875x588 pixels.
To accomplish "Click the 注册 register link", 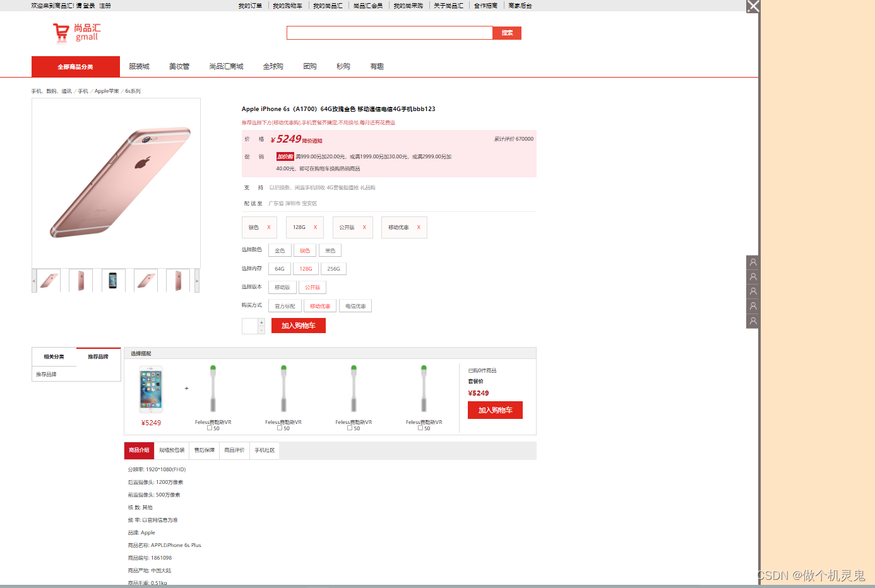I will point(105,6).
